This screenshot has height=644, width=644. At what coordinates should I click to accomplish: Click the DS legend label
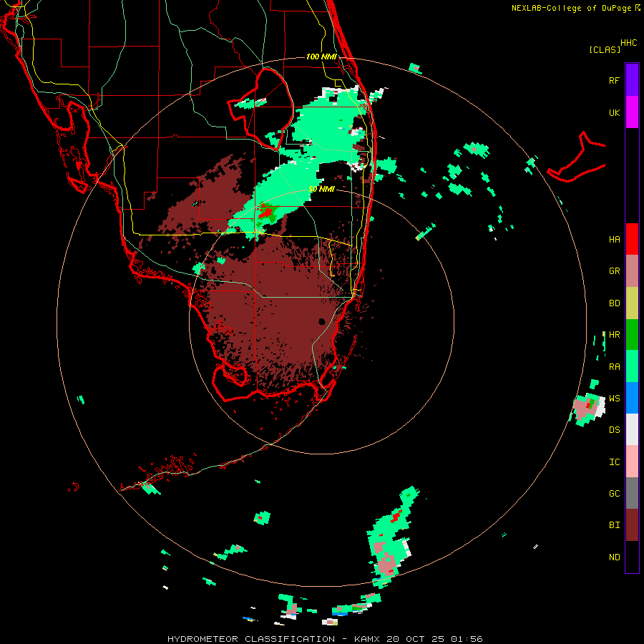(x=614, y=430)
